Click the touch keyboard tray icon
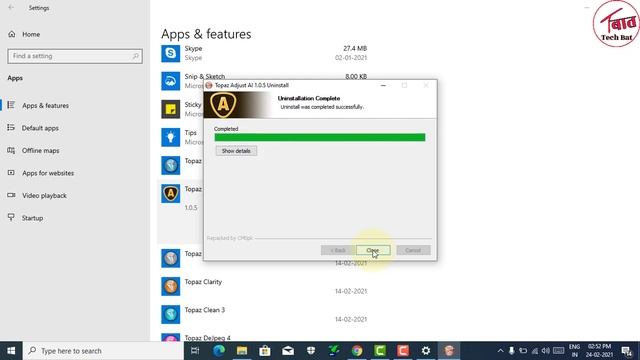The height and width of the screenshot is (360, 640). tap(558, 351)
